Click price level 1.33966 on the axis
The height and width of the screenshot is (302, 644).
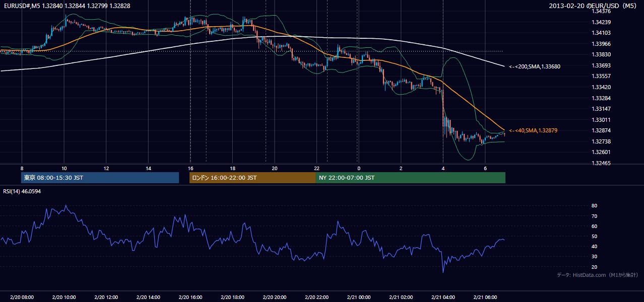click(x=601, y=44)
